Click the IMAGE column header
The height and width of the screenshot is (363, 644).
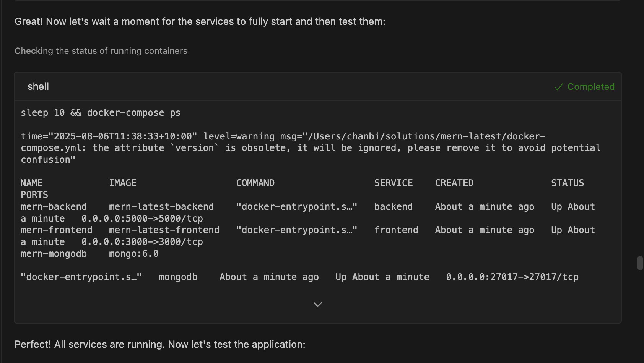point(123,183)
